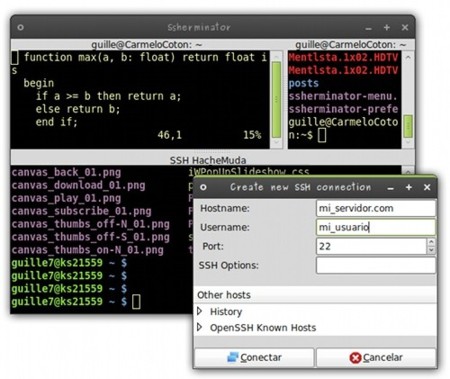
Task: Click the Port field showing 22
Action: pyautogui.click(x=371, y=246)
